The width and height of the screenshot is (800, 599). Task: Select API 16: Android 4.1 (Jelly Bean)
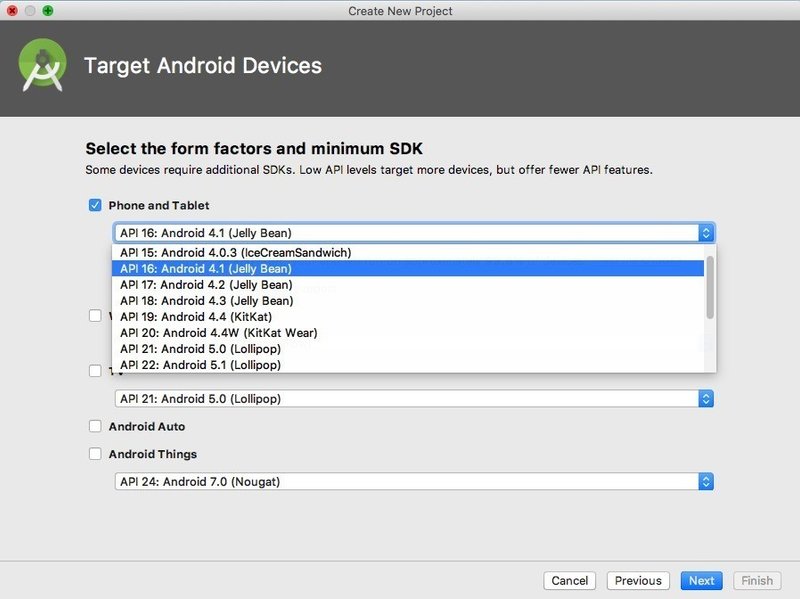coord(408,268)
